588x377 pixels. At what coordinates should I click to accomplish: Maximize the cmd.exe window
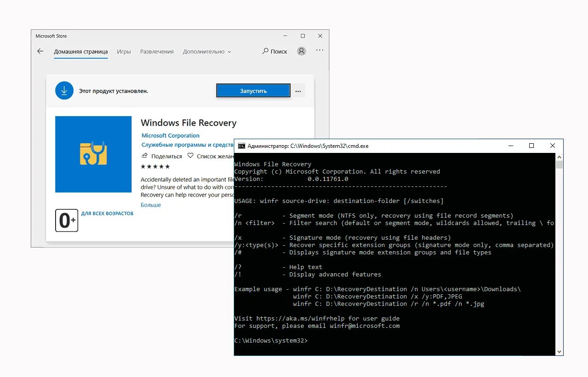click(531, 146)
